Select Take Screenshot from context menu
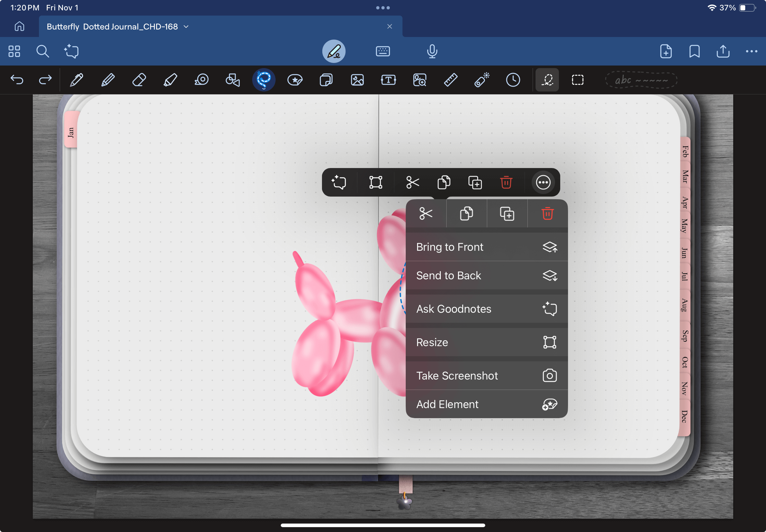This screenshot has width=766, height=532. (486, 376)
